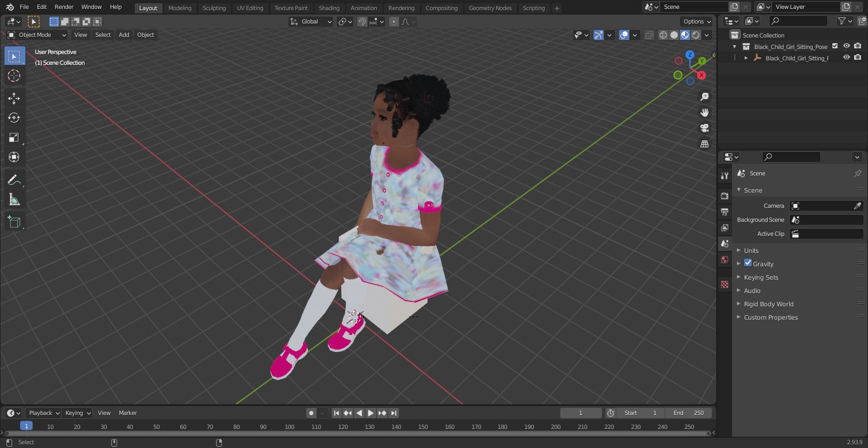Toggle viewport gizmos button

[x=599, y=35]
